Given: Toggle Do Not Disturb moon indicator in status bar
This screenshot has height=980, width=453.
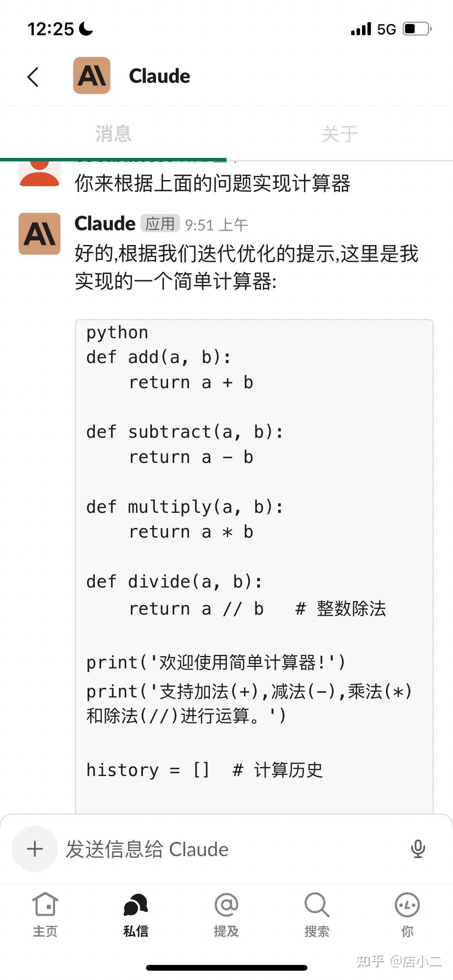Looking at the screenshot, I should click(x=86, y=28).
